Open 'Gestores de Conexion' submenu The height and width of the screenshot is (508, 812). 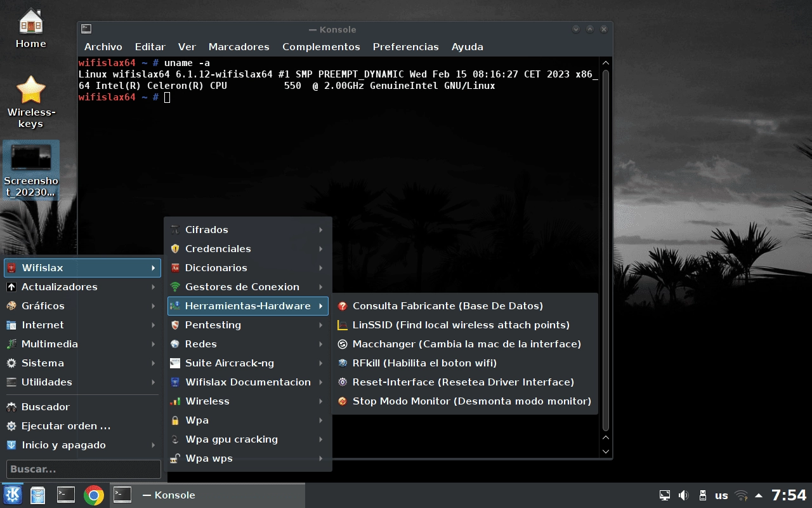pyautogui.click(x=248, y=287)
